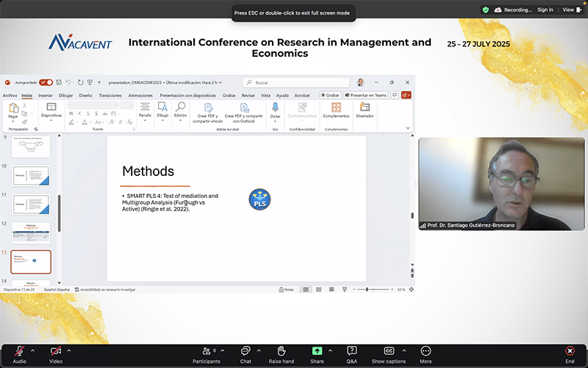The height and width of the screenshot is (368, 588).
Task: Open the More options menu
Action: pos(426,352)
